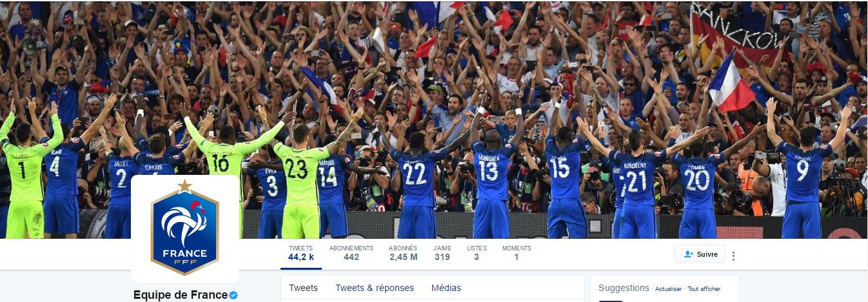Open the TWEETS 44,2 k counter

click(301, 253)
